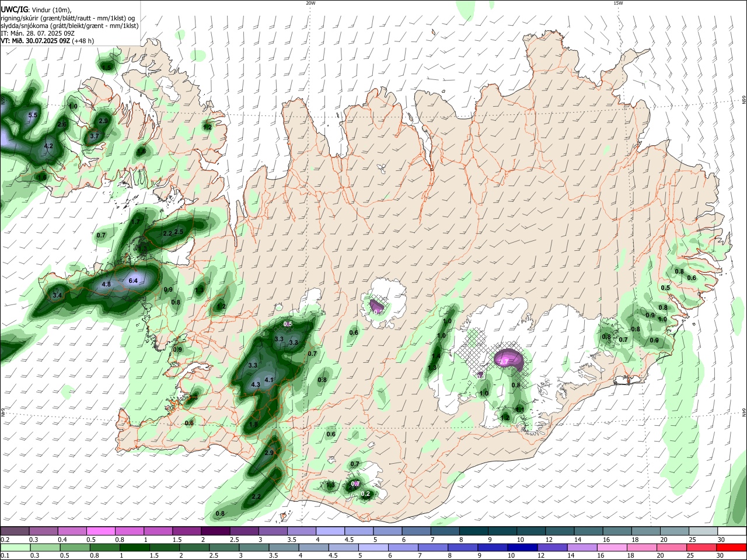Click the large purple snowfall patch on Vatnajökull
The image size is (747, 560).
(508, 358)
